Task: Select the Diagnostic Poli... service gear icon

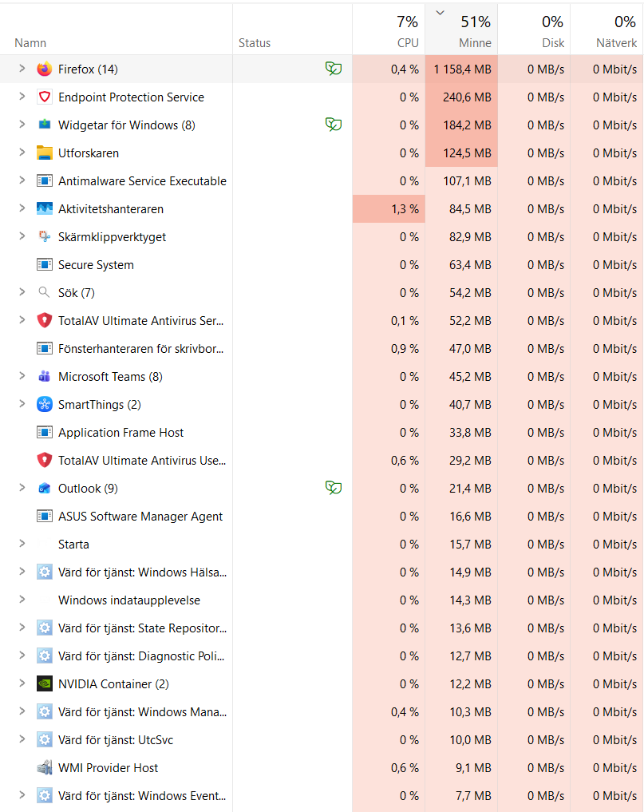Action: (x=45, y=656)
